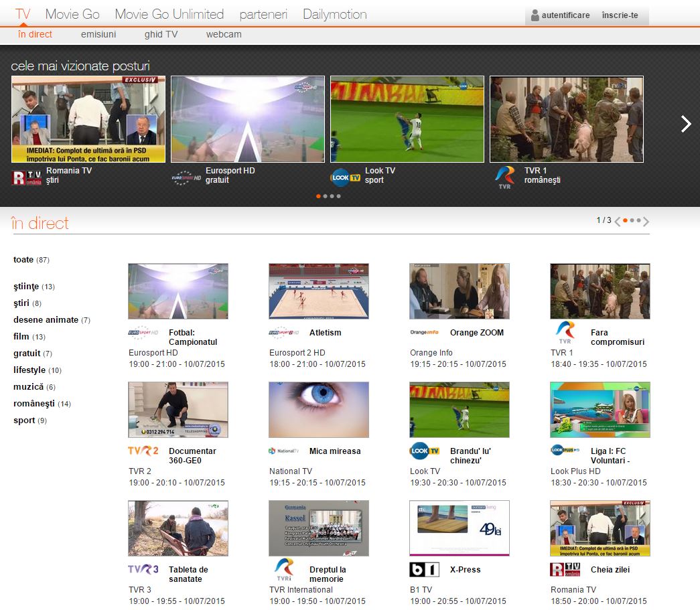Select the în direct submenu item
The height and width of the screenshot is (610, 700).
coord(35,34)
